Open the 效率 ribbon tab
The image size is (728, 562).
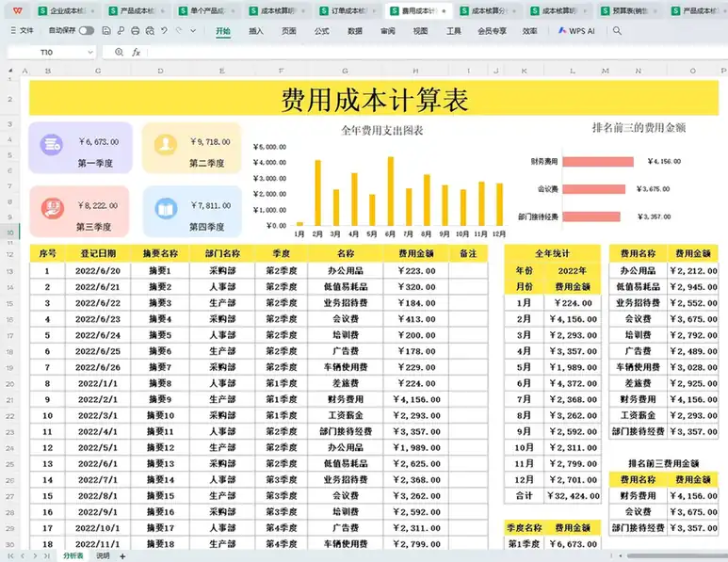[x=529, y=31]
